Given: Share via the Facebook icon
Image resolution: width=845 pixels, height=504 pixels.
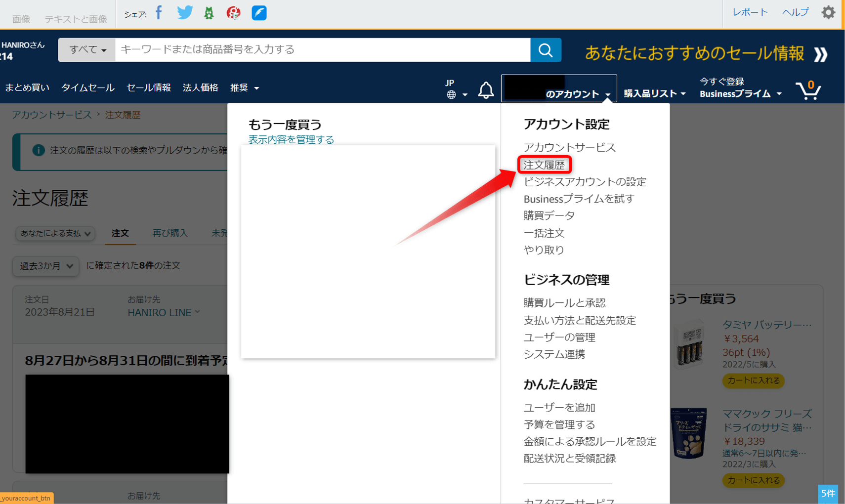Looking at the screenshot, I should click(159, 12).
